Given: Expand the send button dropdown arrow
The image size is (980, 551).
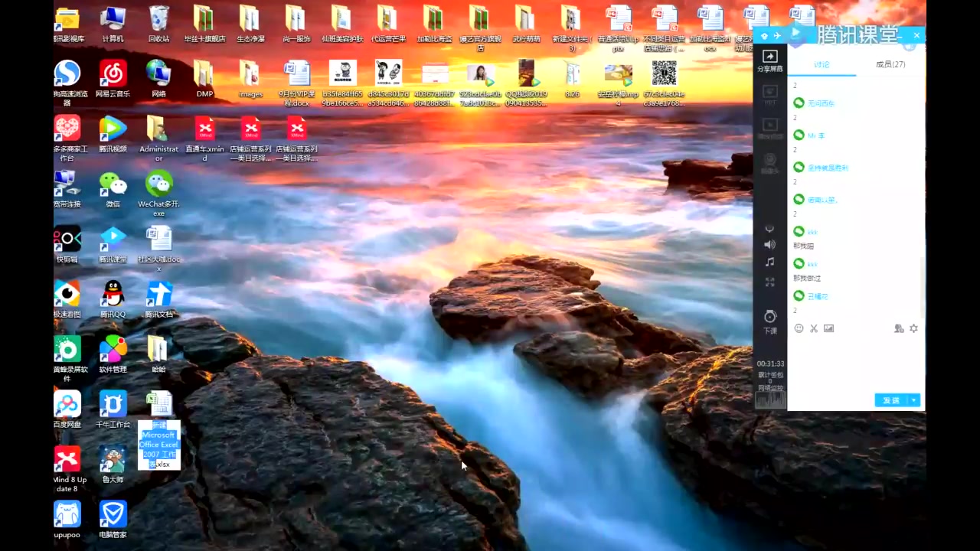Looking at the screenshot, I should [914, 400].
